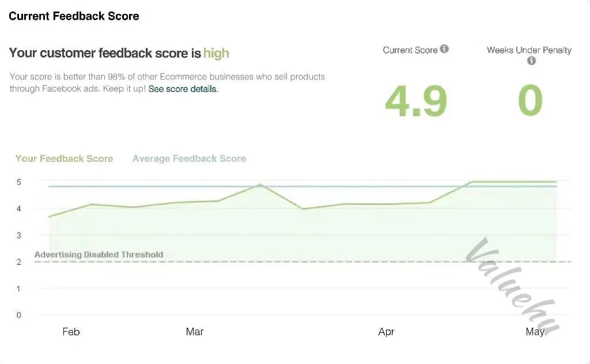Screen dimensions: 590x364
Task: Click the Weeks Under Penalty label text
Action: point(529,50)
